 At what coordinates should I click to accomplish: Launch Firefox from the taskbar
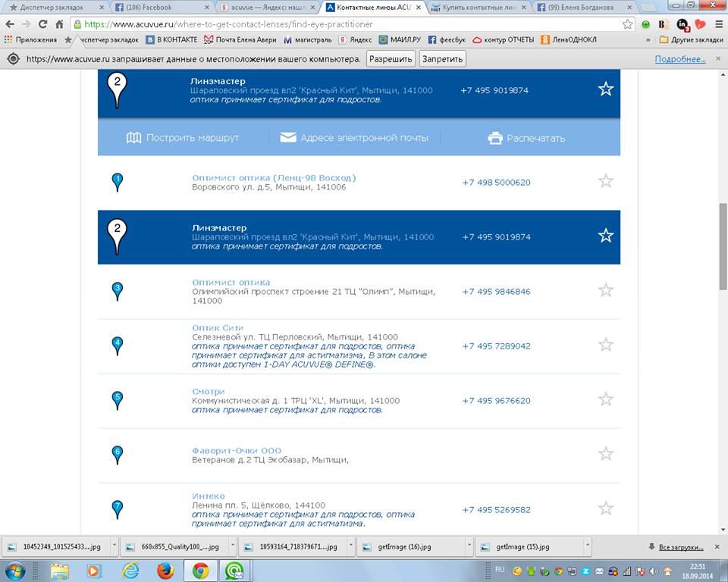[165, 570]
